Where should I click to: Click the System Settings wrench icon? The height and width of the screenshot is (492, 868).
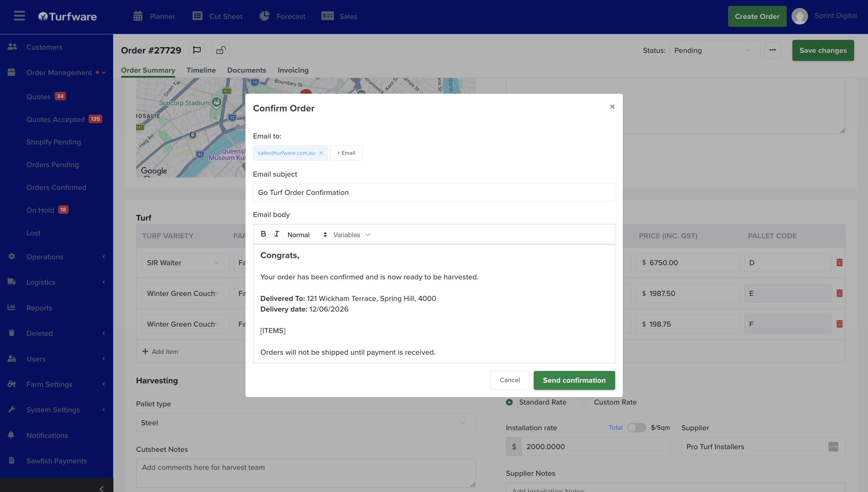pos(12,410)
